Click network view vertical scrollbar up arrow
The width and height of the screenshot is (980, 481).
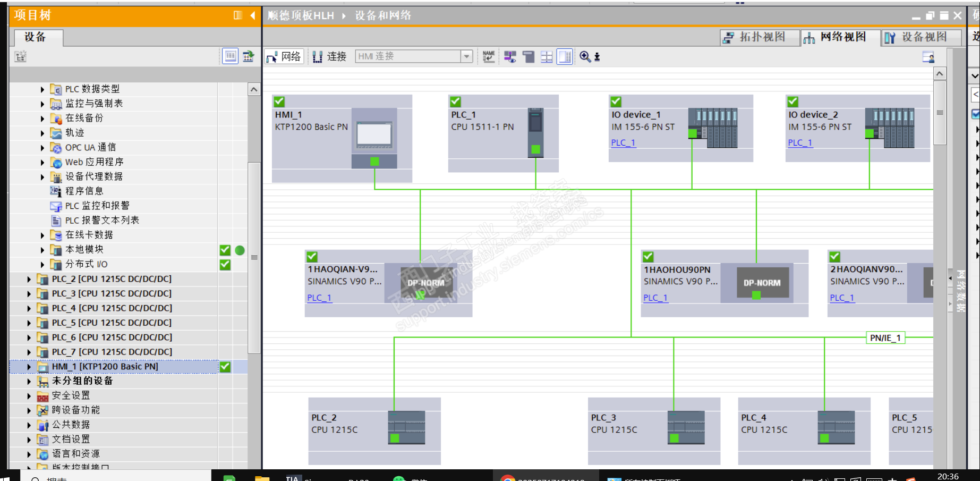[x=940, y=74]
